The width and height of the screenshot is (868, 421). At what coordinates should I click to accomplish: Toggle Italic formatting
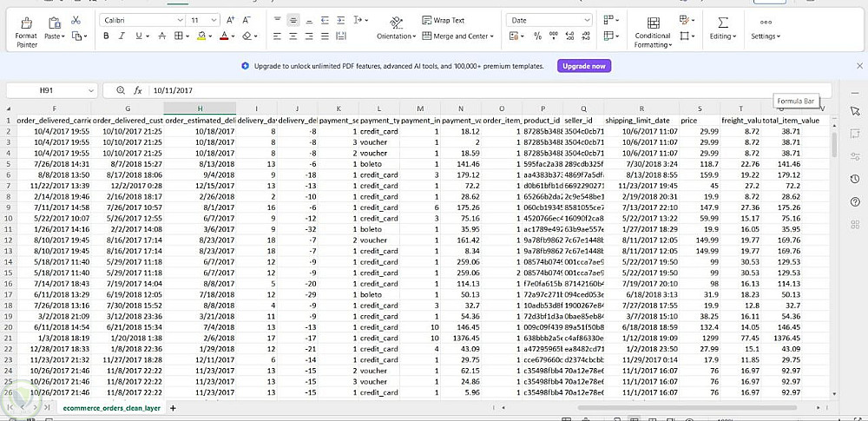point(122,36)
